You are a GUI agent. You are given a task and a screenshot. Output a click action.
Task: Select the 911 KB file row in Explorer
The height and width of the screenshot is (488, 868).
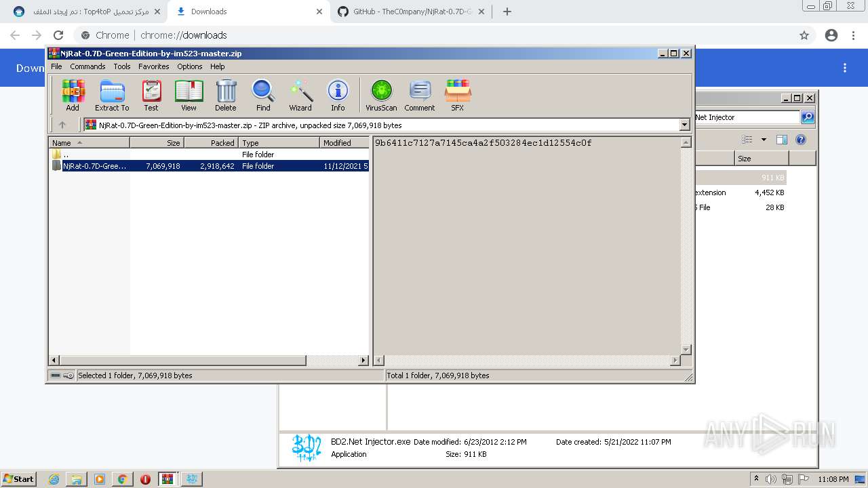[741, 178]
